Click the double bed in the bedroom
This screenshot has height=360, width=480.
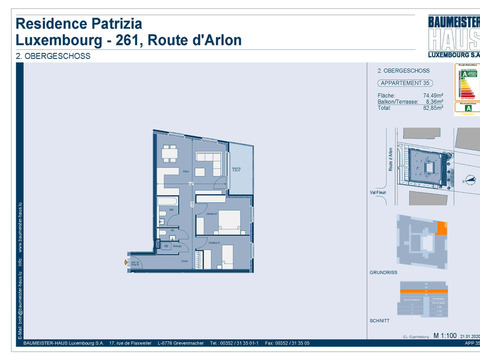229,222
